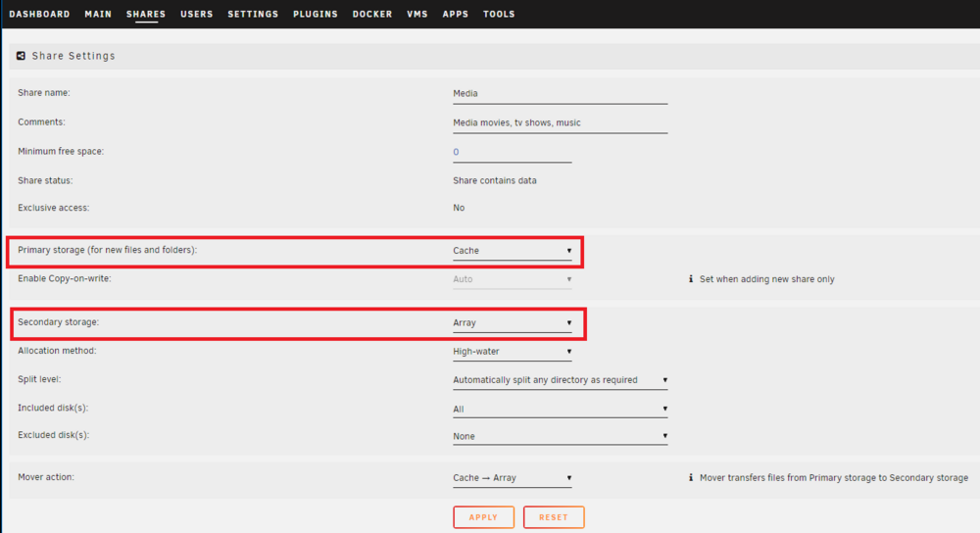Click the 'Share status:' label
Image resolution: width=980 pixels, height=533 pixels.
[45, 180]
